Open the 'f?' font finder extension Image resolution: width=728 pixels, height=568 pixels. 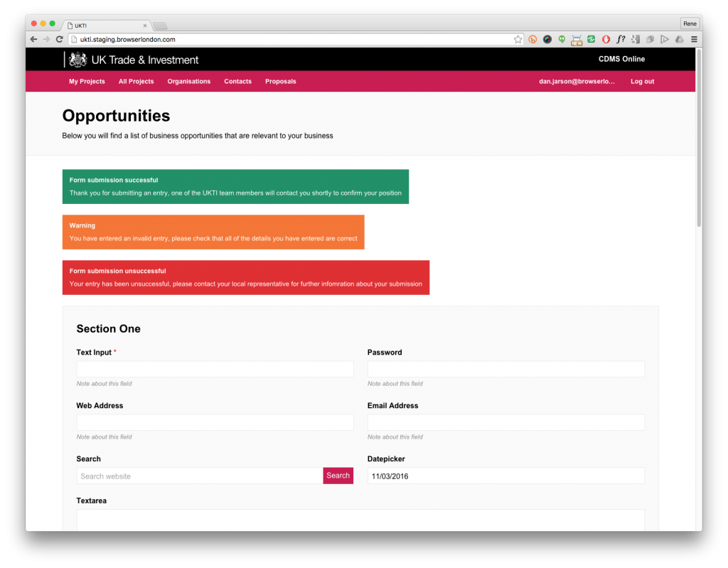pos(621,40)
